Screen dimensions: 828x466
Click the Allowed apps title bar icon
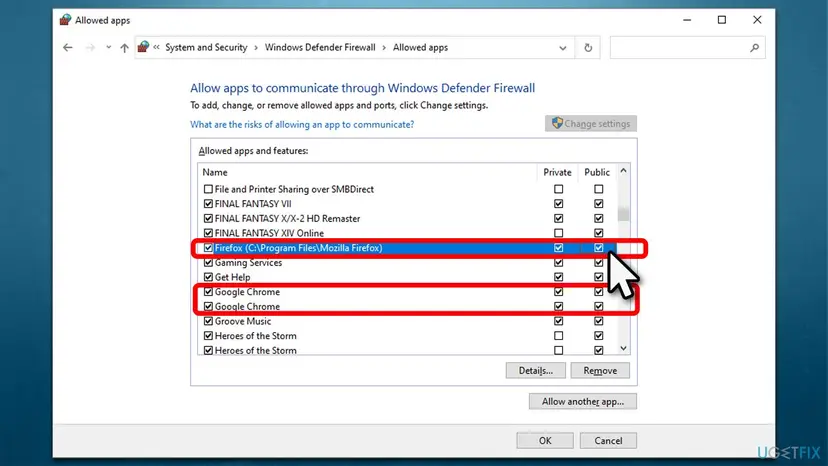click(x=65, y=20)
